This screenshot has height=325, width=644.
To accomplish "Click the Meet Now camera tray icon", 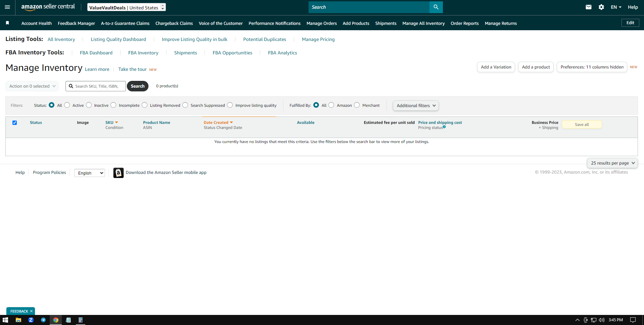I will [585, 320].
